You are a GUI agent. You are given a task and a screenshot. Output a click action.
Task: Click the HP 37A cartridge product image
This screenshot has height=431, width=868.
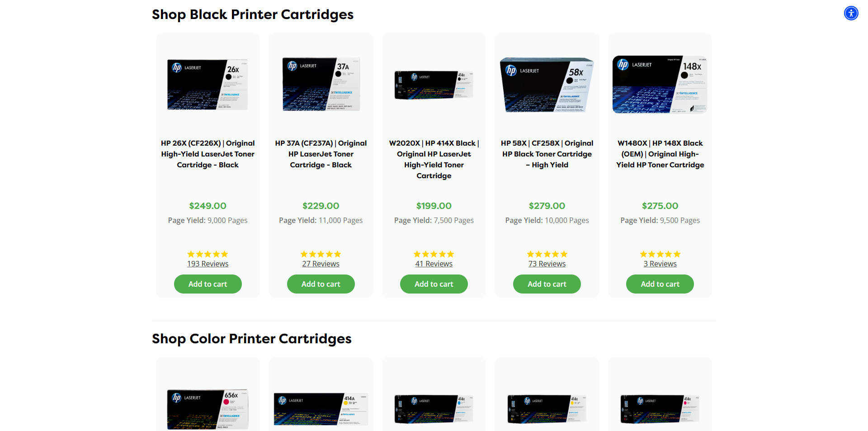pos(321,84)
